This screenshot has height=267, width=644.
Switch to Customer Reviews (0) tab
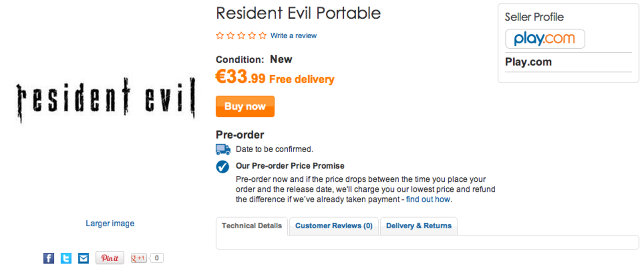(334, 226)
